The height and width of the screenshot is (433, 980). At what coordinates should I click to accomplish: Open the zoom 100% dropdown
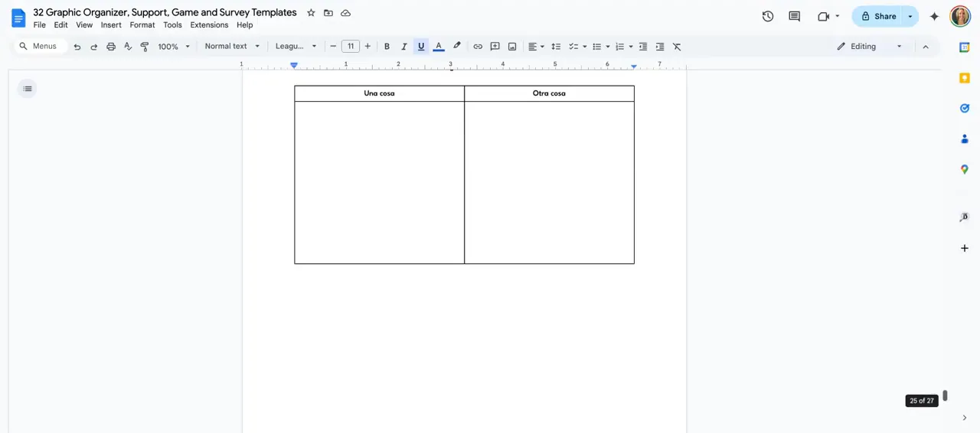point(174,47)
